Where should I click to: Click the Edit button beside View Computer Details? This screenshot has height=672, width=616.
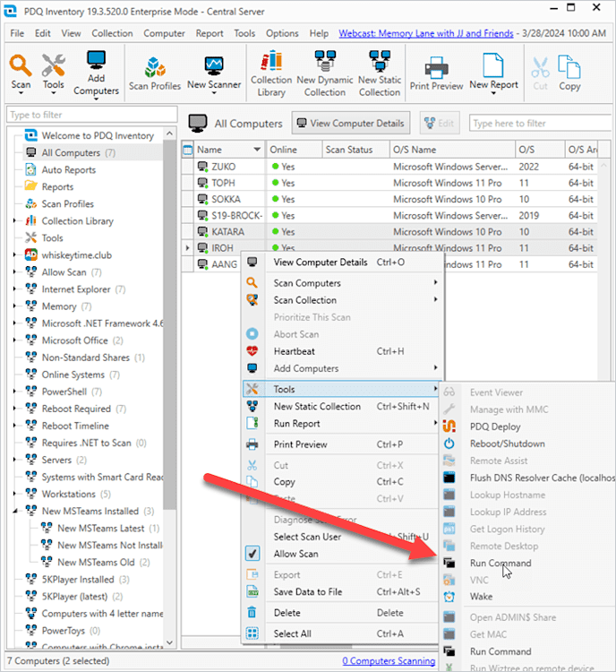tap(440, 124)
